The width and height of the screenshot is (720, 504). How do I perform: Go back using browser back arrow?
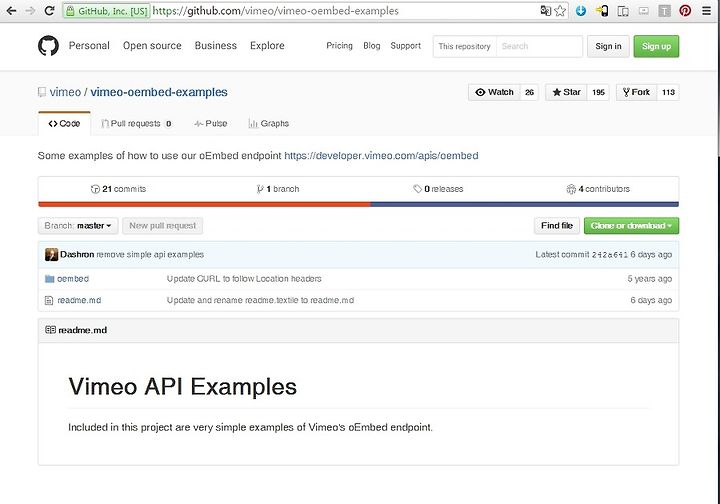coord(11,11)
